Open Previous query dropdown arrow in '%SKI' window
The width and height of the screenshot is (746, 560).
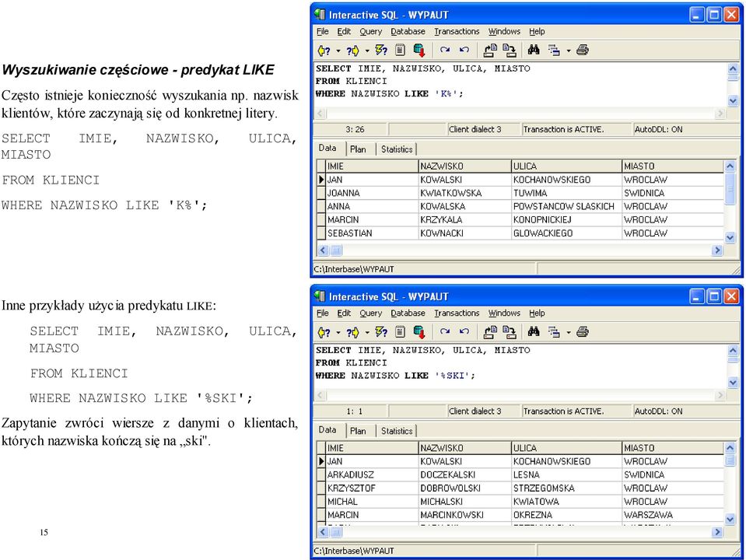[x=338, y=332]
